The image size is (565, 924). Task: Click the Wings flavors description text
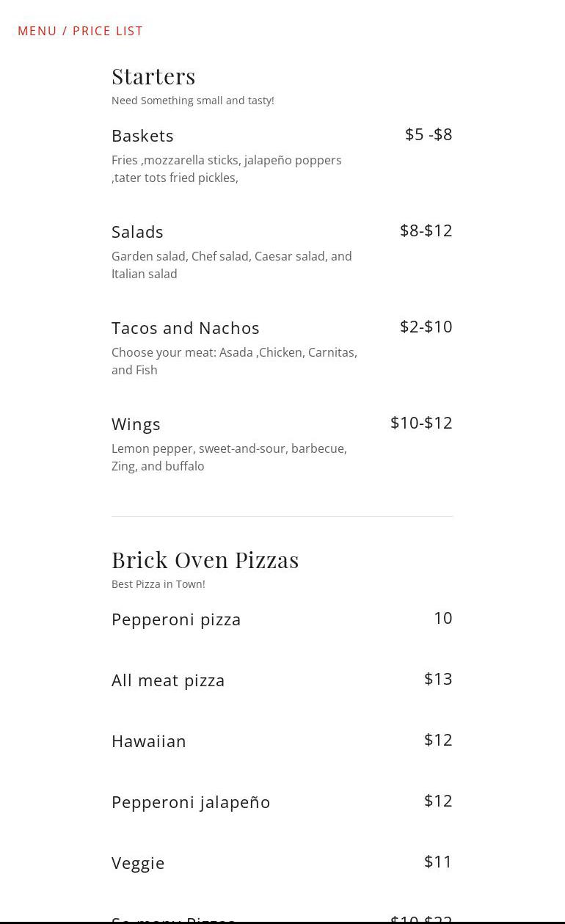pos(229,457)
